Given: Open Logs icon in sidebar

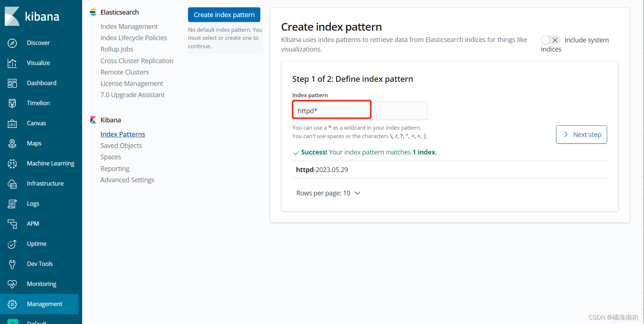Looking at the screenshot, I should click(x=12, y=204).
